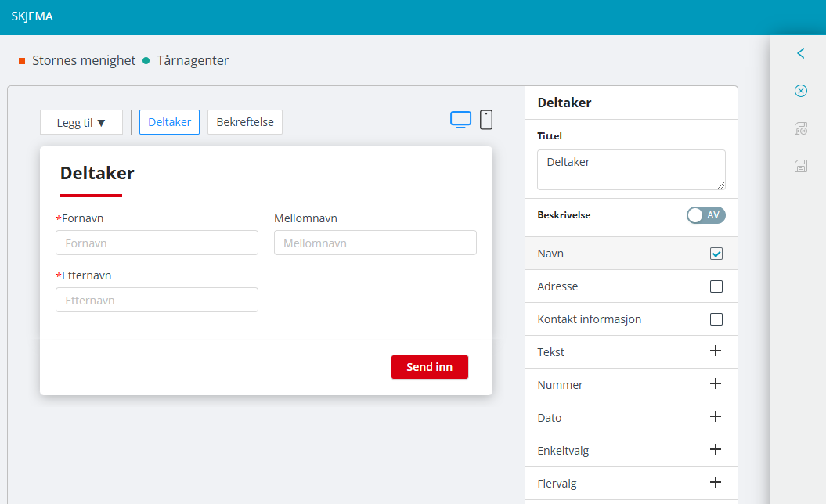The image size is (826, 504).
Task: Add a Flervalg field with plus icon
Action: 715,483
